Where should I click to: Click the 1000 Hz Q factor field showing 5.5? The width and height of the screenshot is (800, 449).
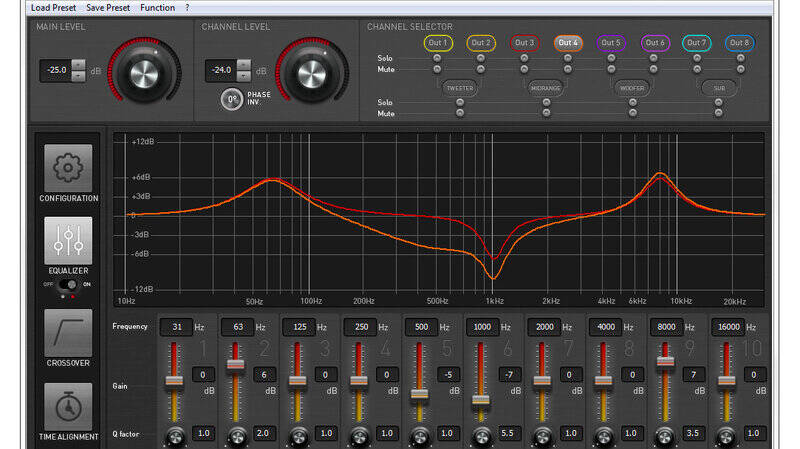[508, 433]
